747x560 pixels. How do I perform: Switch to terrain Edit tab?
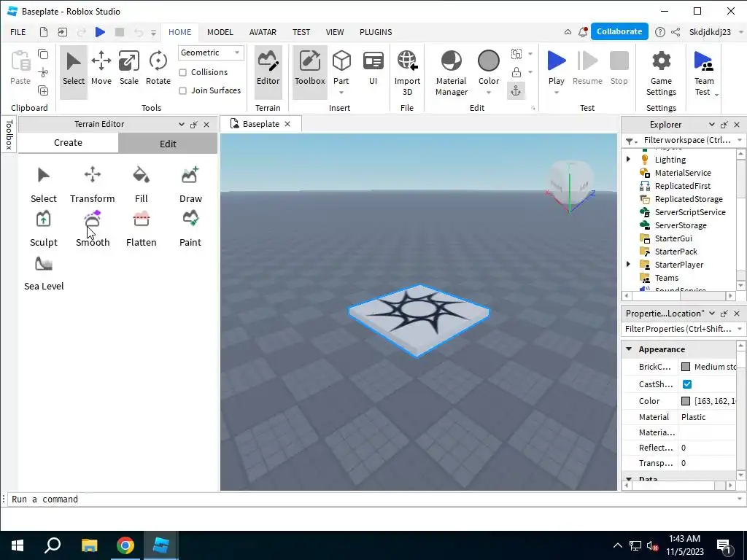pyautogui.click(x=168, y=144)
